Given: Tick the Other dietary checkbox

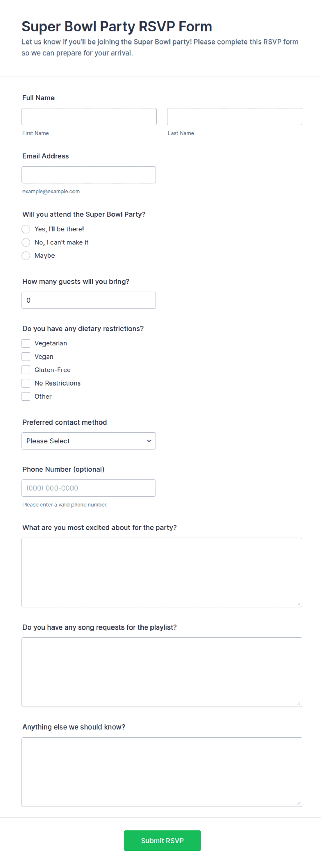Looking at the screenshot, I should [26, 397].
